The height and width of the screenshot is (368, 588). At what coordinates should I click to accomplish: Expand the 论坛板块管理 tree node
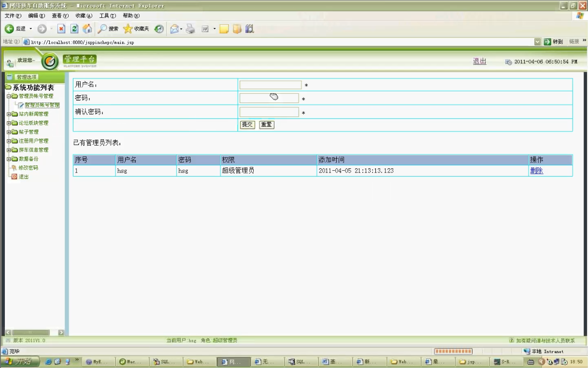point(8,123)
